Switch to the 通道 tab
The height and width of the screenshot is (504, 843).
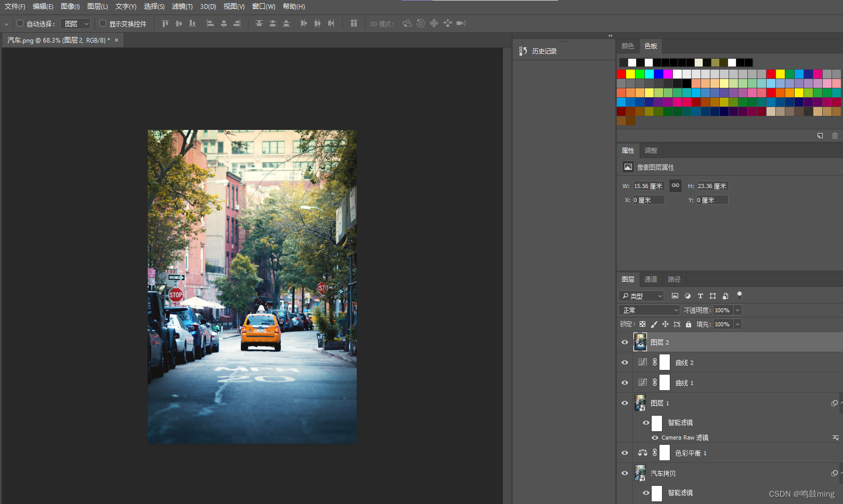click(x=651, y=280)
